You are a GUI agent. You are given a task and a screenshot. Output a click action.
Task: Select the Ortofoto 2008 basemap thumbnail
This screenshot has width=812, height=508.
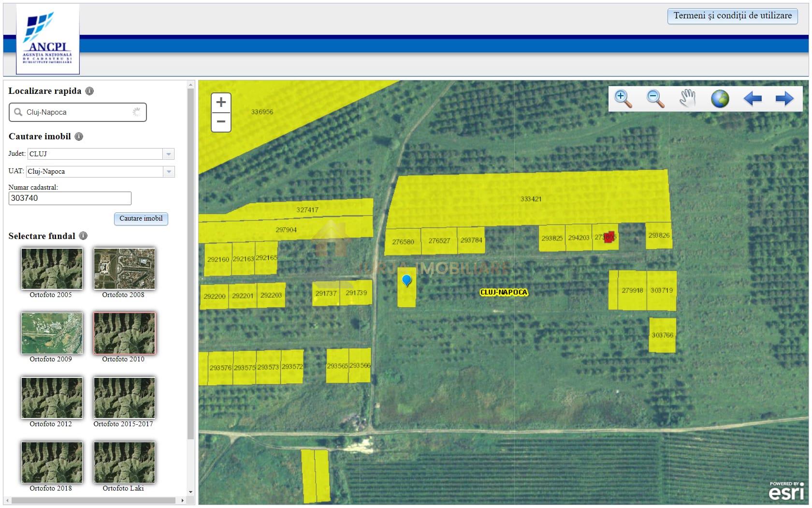coord(124,269)
